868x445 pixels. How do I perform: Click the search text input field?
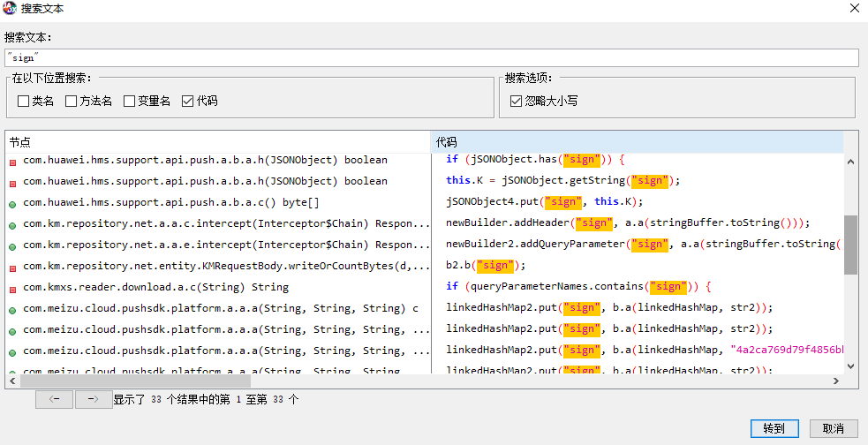click(431, 57)
